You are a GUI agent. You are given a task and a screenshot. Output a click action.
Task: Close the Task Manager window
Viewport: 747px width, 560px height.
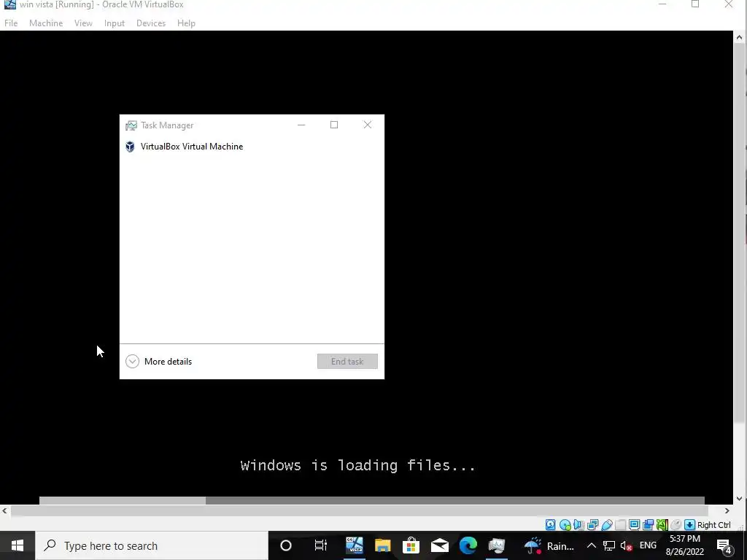point(368,125)
